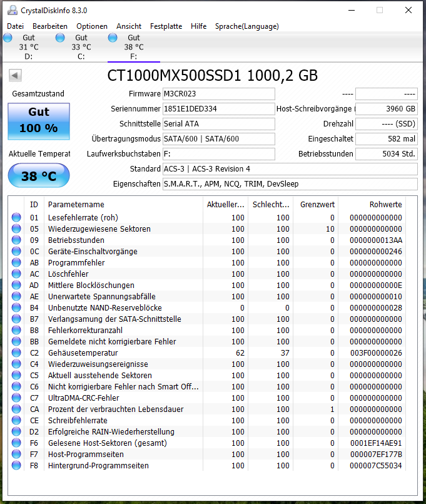Click the Gut 100 % health status button

tap(39, 121)
